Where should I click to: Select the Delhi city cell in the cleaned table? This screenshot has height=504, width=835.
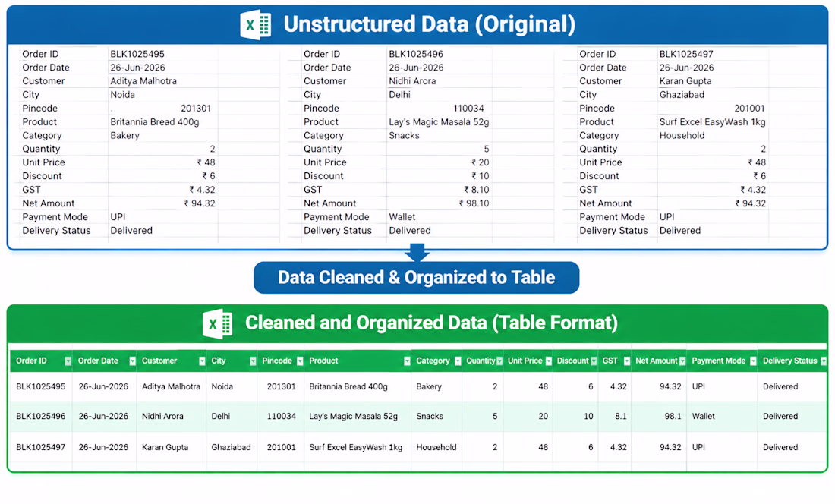pyautogui.click(x=220, y=417)
